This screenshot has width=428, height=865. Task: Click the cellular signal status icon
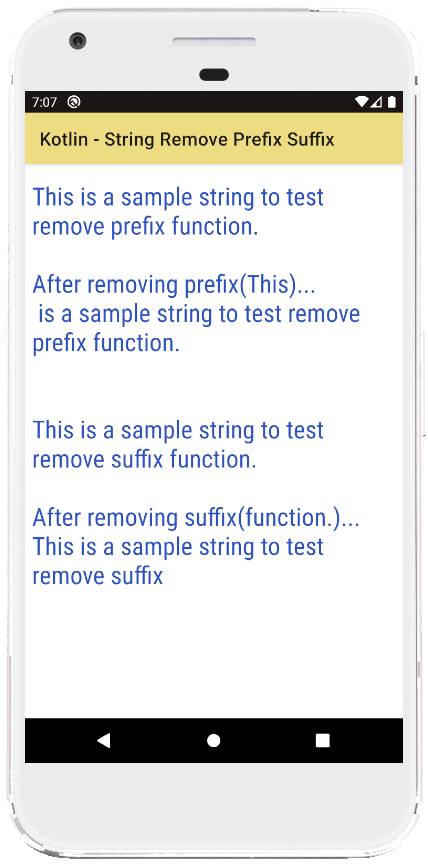tap(376, 102)
